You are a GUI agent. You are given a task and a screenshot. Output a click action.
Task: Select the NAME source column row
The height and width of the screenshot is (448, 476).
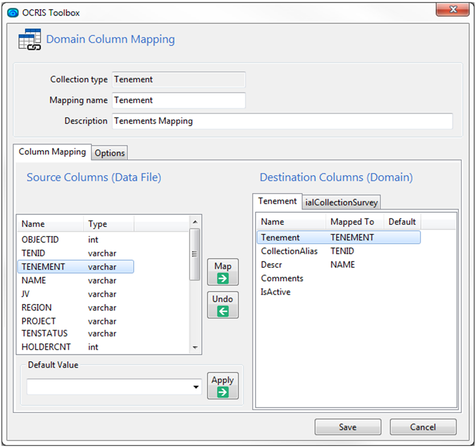point(75,281)
